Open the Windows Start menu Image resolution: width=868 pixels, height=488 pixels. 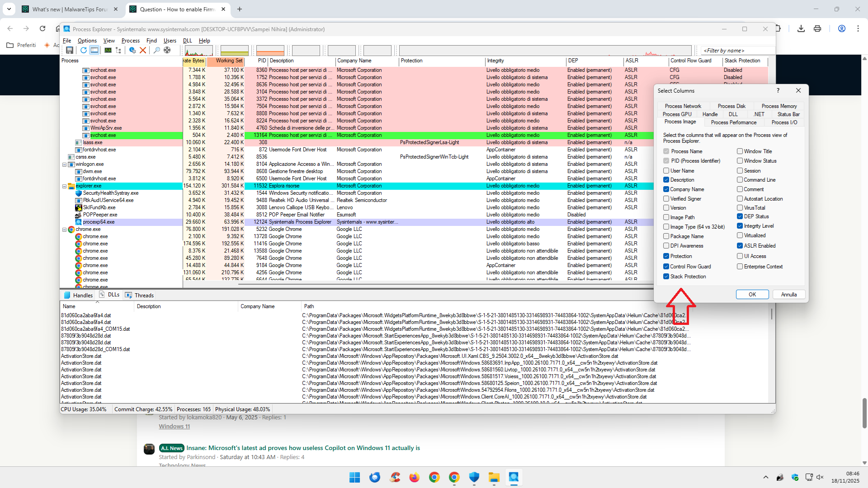pyautogui.click(x=355, y=477)
